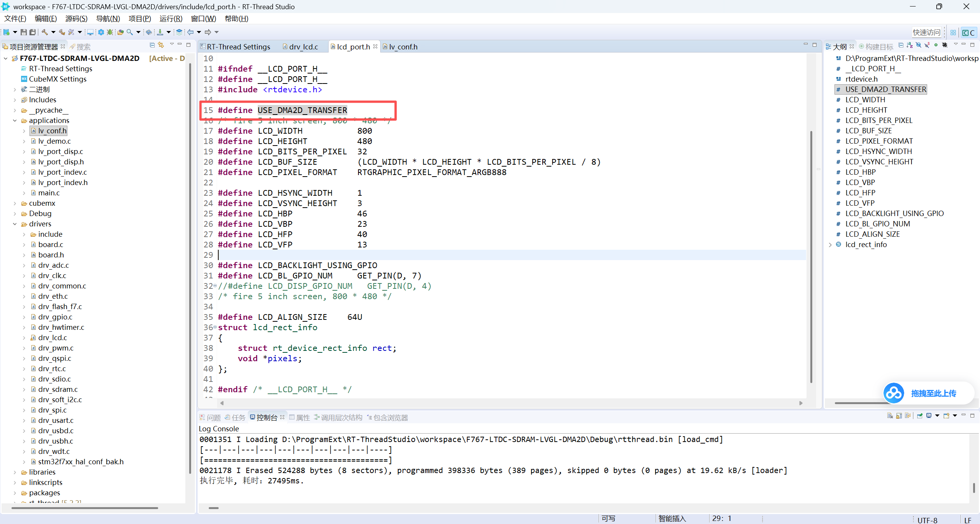This screenshot has height=524, width=980.
Task: Collapse the applications folder
Action: [x=15, y=121]
